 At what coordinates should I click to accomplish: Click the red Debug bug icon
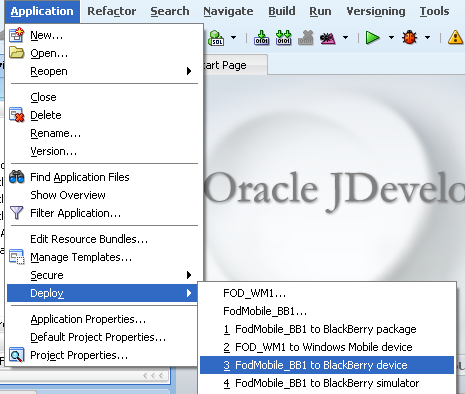pyautogui.click(x=410, y=38)
